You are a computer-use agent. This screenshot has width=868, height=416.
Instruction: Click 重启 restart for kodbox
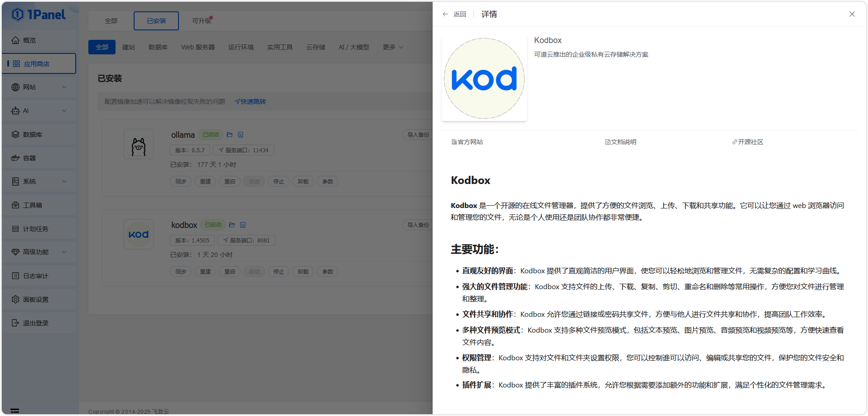(x=230, y=271)
